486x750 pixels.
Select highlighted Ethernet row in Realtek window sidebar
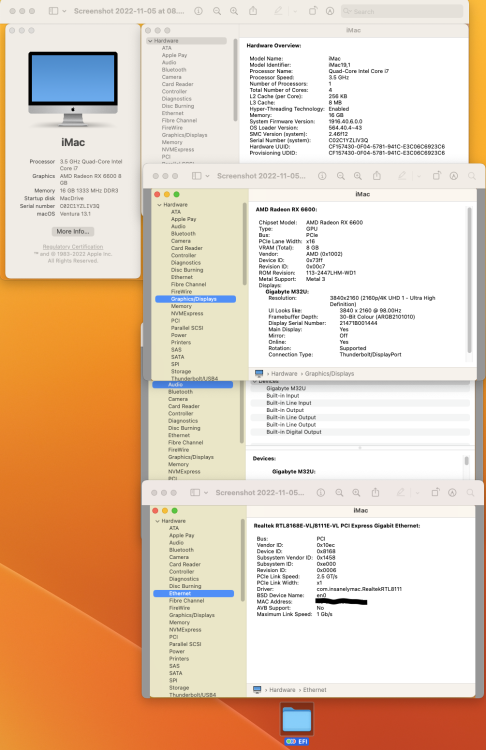(x=193, y=593)
